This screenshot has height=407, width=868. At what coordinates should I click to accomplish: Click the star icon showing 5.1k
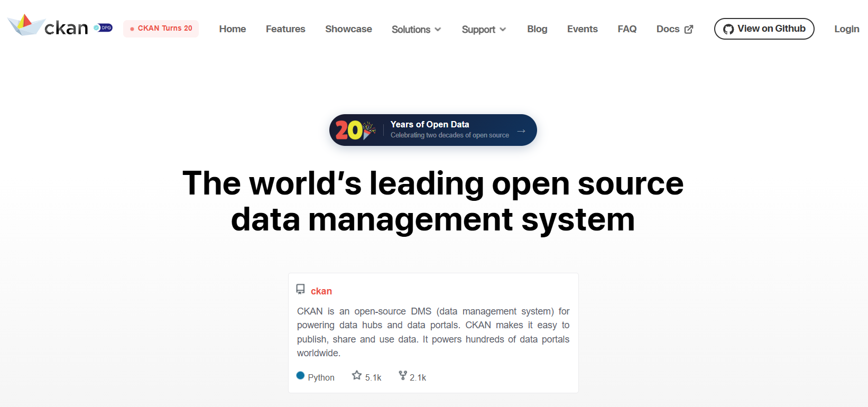(357, 375)
